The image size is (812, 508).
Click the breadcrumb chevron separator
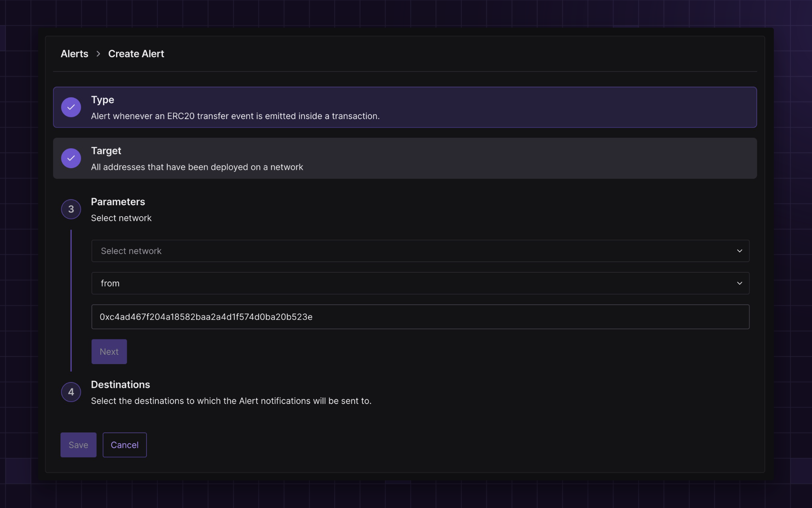[x=98, y=54]
